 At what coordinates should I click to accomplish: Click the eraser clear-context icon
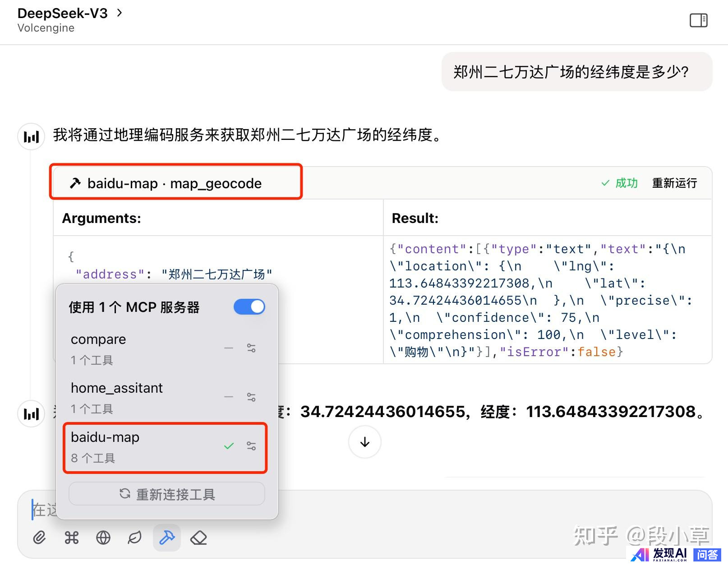pos(198,538)
